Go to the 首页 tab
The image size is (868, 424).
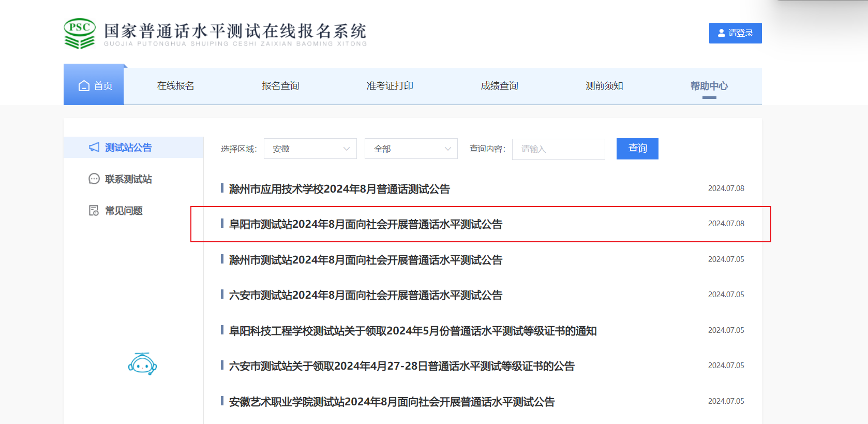tap(94, 86)
